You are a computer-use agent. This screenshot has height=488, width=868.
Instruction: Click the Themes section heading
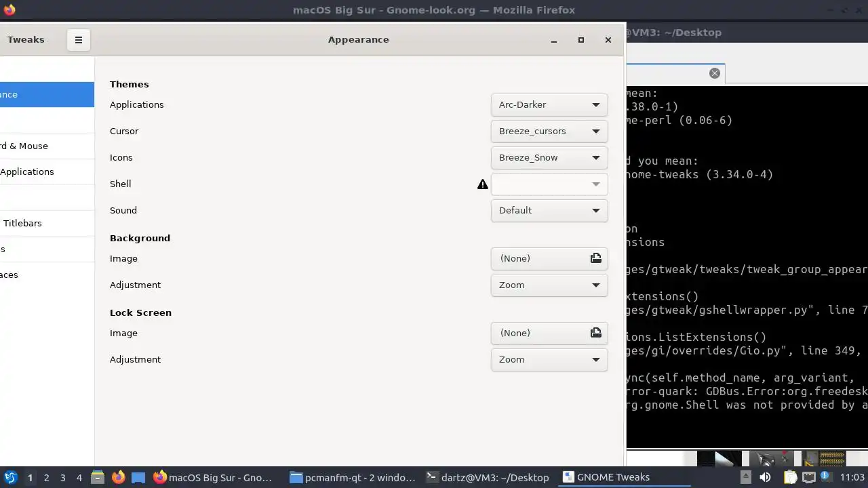[129, 84]
